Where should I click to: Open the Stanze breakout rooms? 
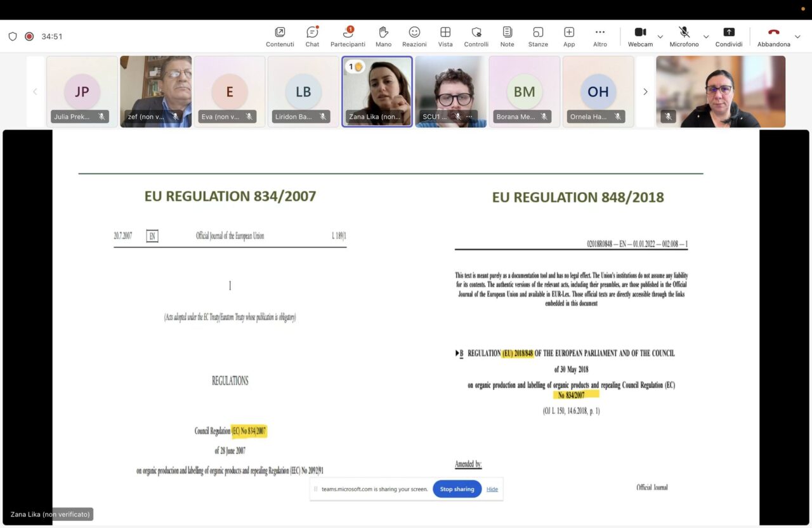click(538, 36)
